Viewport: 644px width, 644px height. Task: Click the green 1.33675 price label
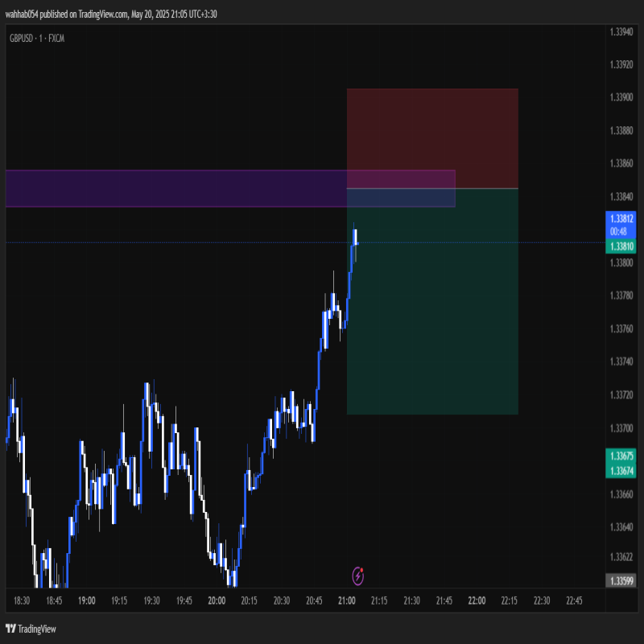[x=621, y=456]
